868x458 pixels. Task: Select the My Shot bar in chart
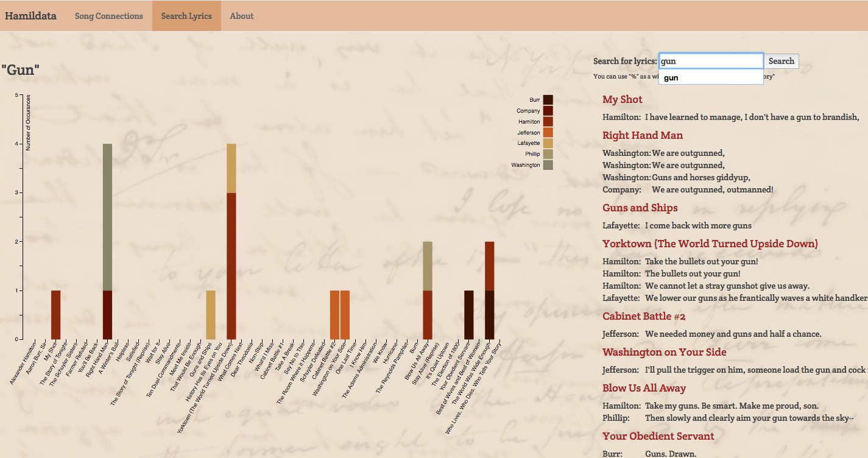tap(55, 315)
